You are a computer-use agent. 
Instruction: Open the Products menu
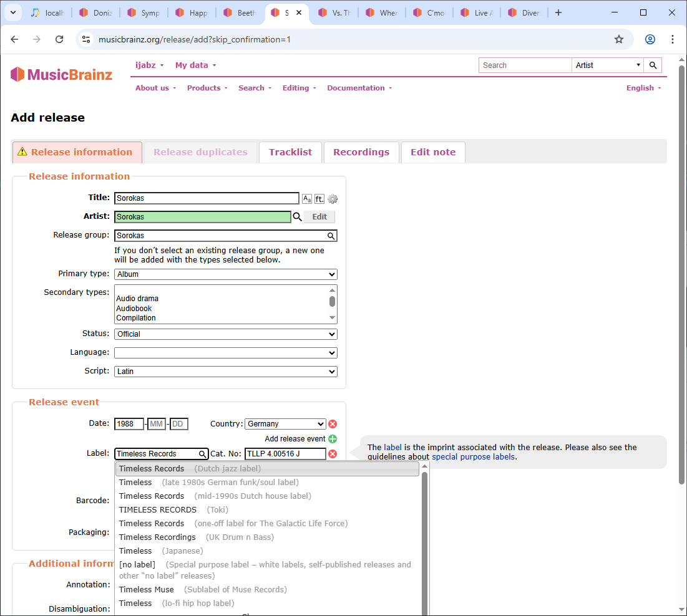click(x=207, y=88)
